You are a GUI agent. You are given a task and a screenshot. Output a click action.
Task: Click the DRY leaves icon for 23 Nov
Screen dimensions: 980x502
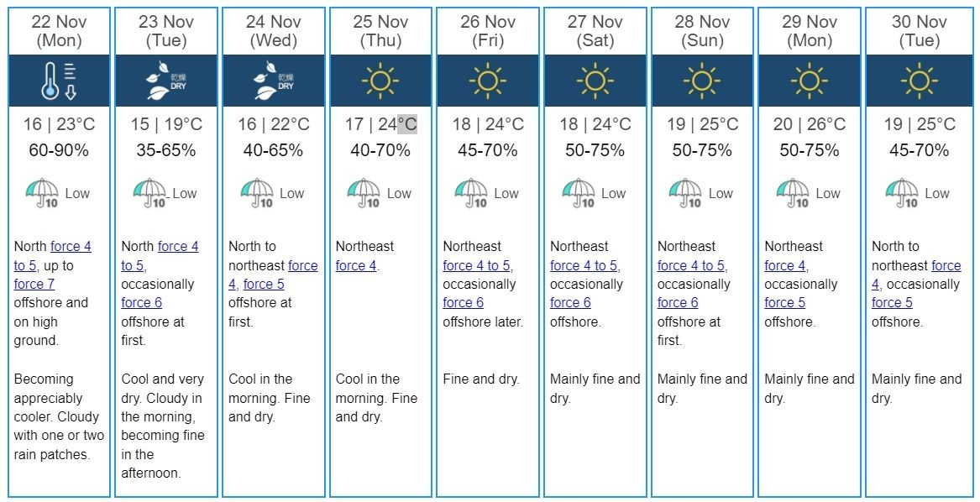pos(165,81)
